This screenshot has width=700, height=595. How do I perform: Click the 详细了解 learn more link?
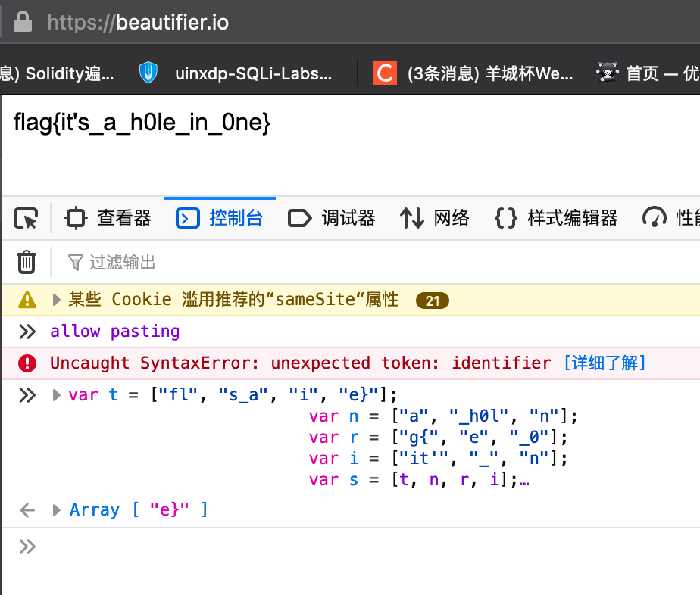605,363
